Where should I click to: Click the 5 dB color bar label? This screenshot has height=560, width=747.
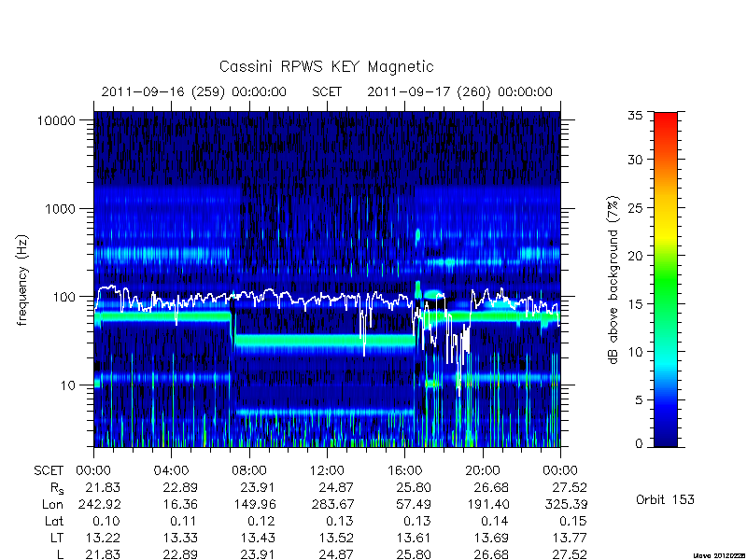[x=639, y=400]
